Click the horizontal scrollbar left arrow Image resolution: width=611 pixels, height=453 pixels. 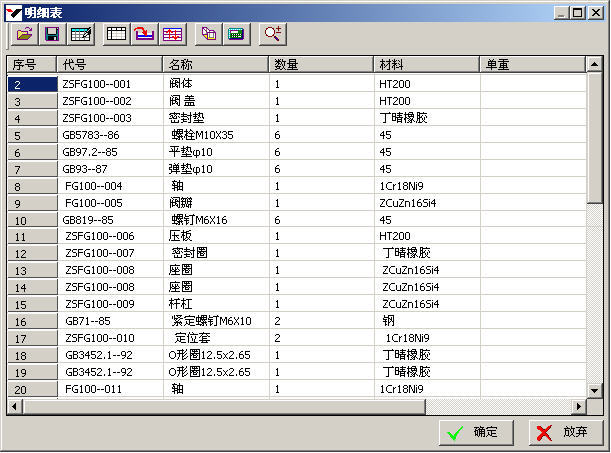click(x=15, y=407)
